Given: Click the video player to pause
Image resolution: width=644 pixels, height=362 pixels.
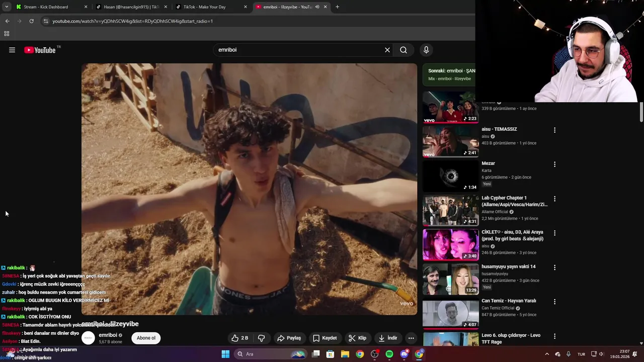Looking at the screenshot, I should click(249, 189).
